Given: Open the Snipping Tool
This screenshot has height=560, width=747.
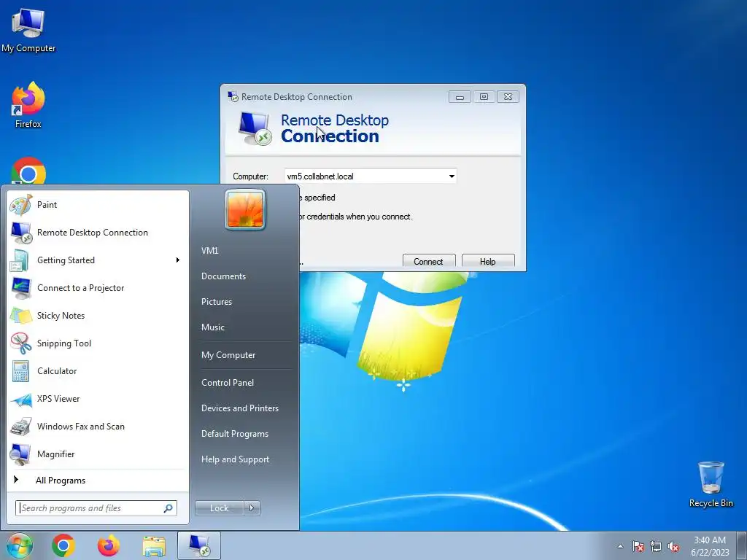Looking at the screenshot, I should tap(98, 343).
